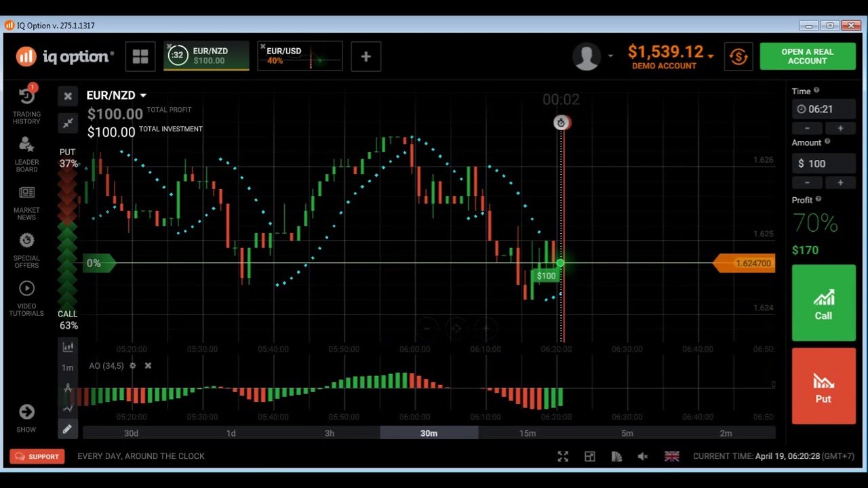
Task: Increase amount with plus button
Action: click(840, 182)
